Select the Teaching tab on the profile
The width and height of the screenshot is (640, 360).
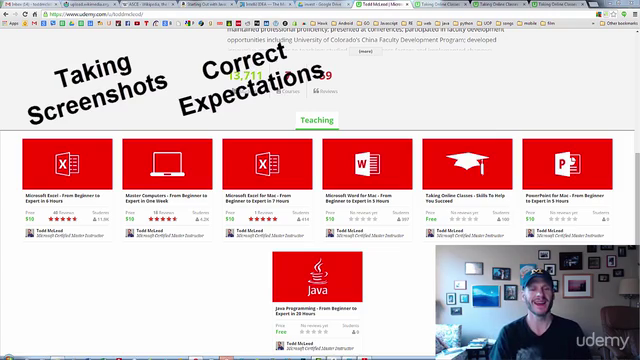point(317,120)
